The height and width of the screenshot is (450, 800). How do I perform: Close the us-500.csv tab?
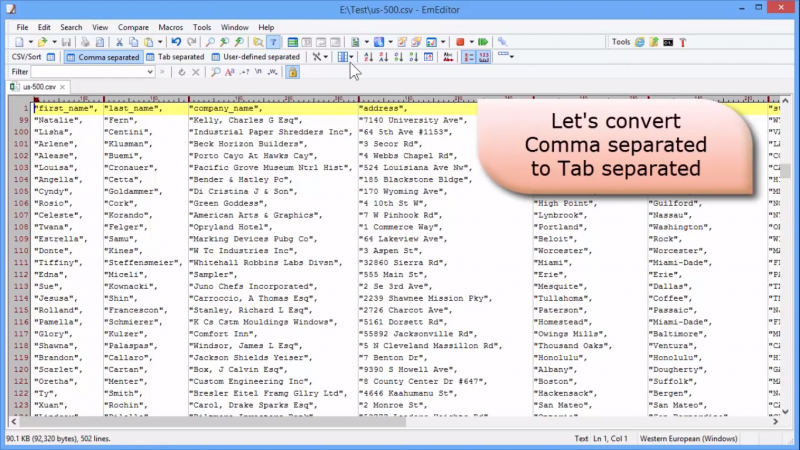(x=62, y=87)
